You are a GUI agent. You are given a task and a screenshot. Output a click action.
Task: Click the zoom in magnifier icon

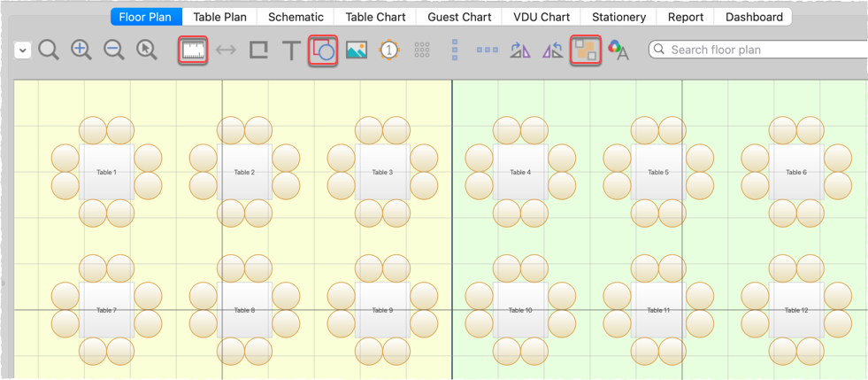click(x=81, y=50)
